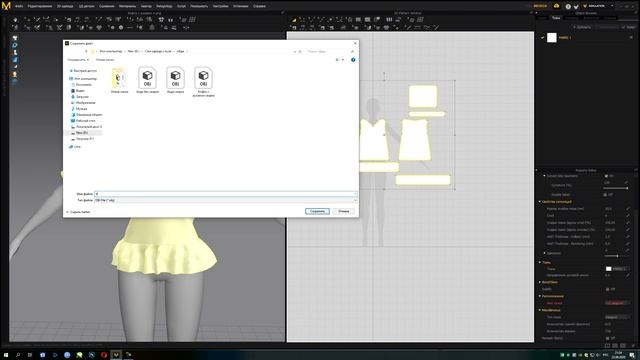This screenshot has width=640, height=360.
Task: Click the pause-shaped icon in 3D toolbar
Action: pos(171,20)
